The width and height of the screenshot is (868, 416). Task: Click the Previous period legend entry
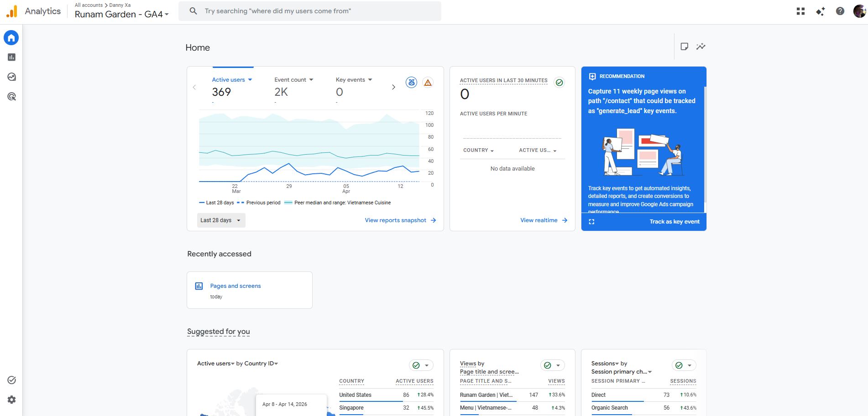point(259,203)
